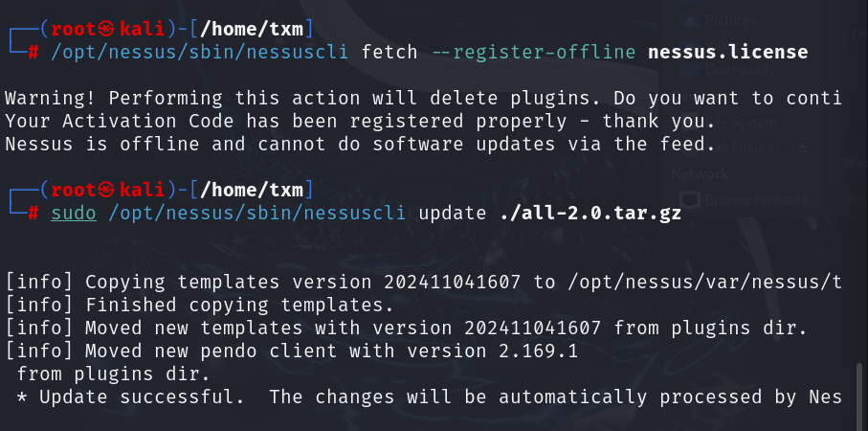Open the Downloads sidebar entry

click(x=740, y=70)
